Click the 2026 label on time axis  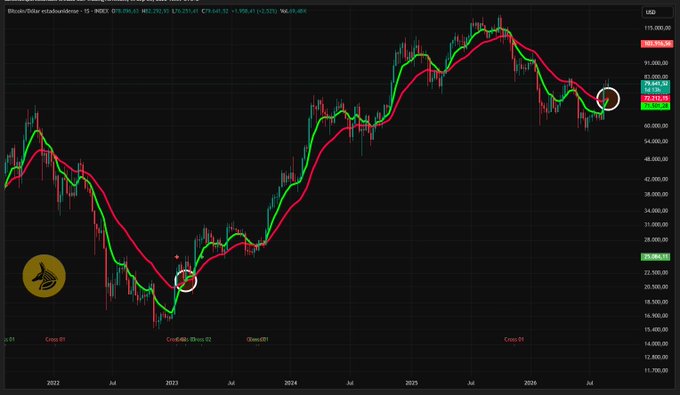pyautogui.click(x=530, y=383)
